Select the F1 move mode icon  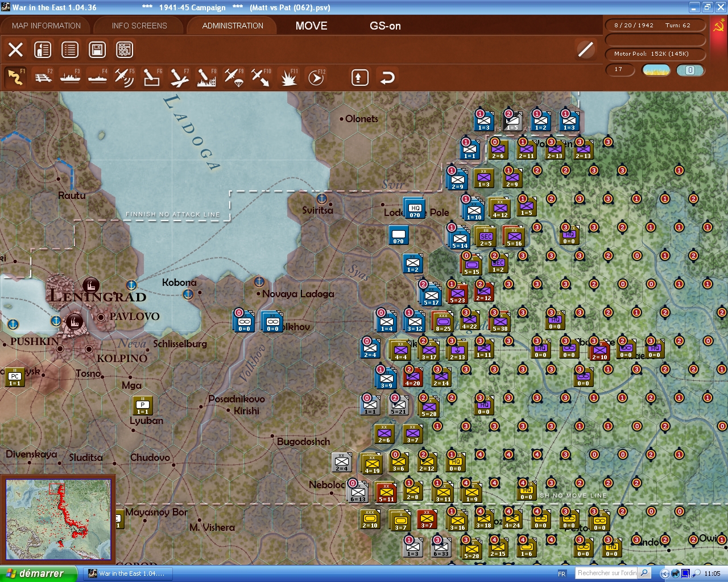15,77
